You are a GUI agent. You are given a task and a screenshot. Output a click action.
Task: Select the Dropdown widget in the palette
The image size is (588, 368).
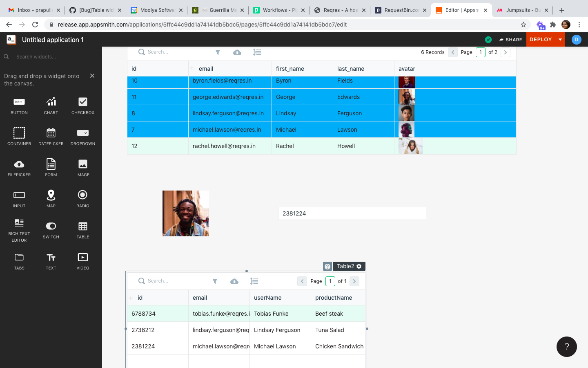click(82, 137)
